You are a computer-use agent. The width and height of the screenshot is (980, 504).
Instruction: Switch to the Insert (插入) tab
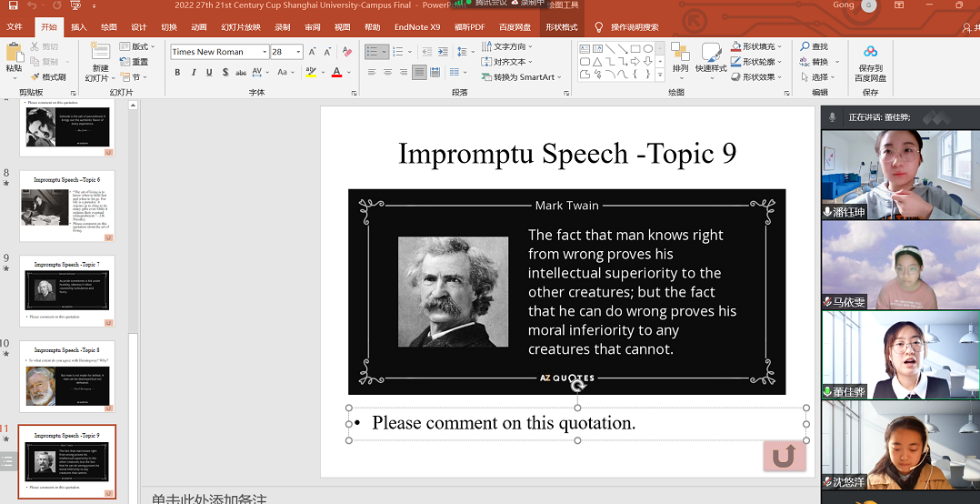coord(79,27)
